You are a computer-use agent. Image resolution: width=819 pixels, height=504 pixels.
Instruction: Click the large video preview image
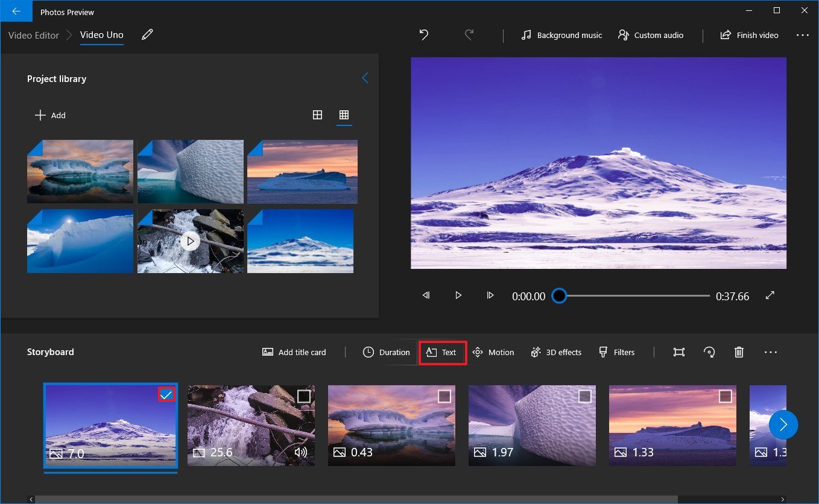[x=598, y=163]
